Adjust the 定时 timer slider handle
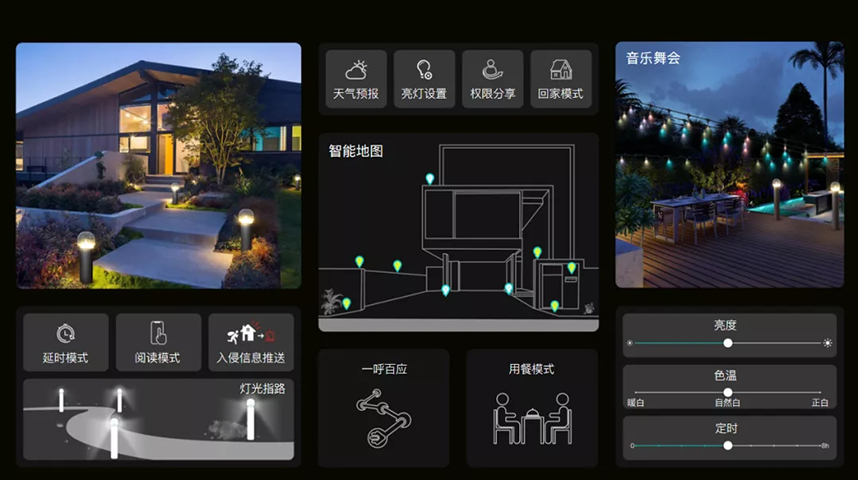 coord(728,446)
